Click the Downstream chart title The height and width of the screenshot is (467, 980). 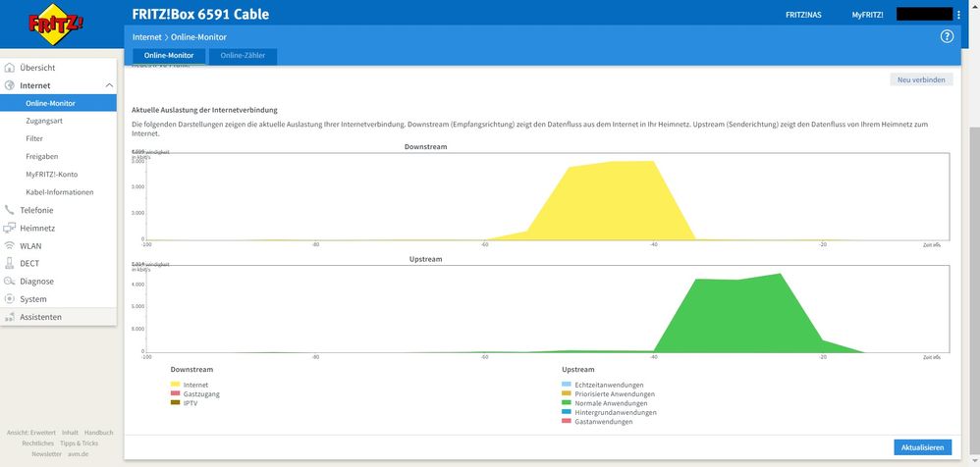click(425, 147)
